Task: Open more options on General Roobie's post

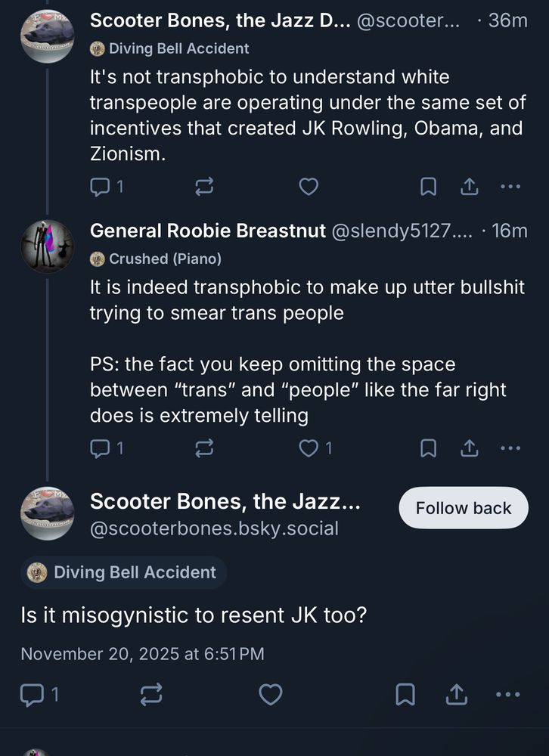Action: tap(511, 448)
